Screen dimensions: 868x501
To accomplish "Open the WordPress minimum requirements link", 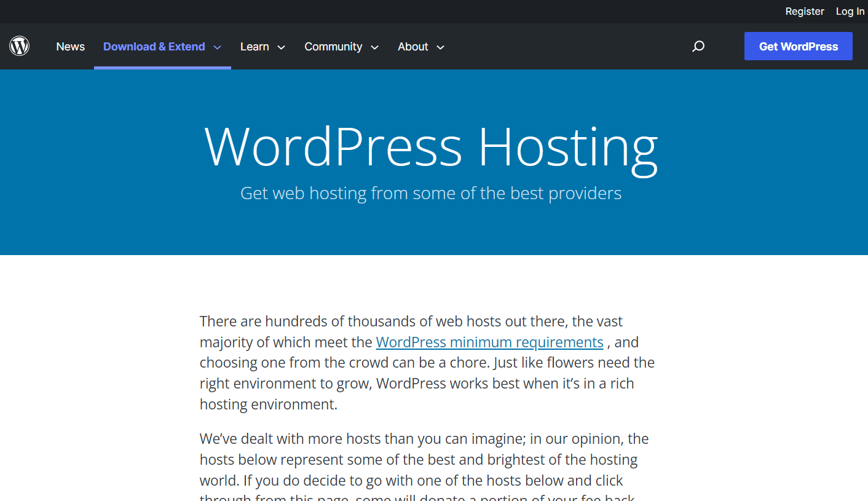I will click(489, 342).
